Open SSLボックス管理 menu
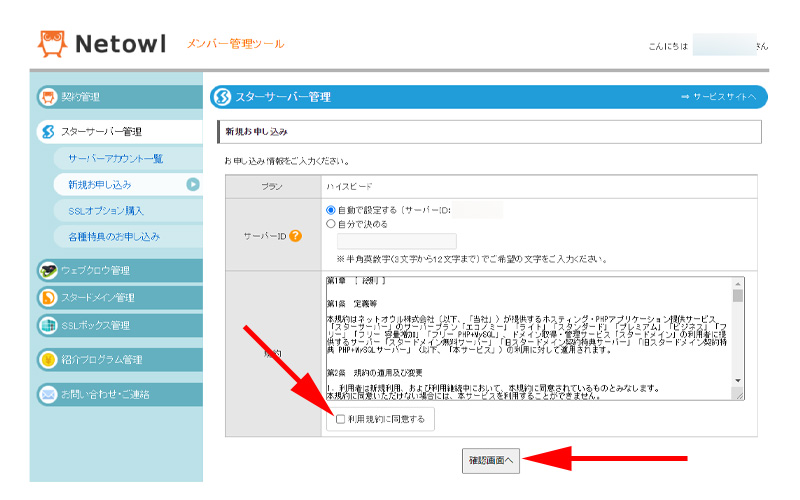This screenshot has height=500, width=800. click(x=119, y=325)
